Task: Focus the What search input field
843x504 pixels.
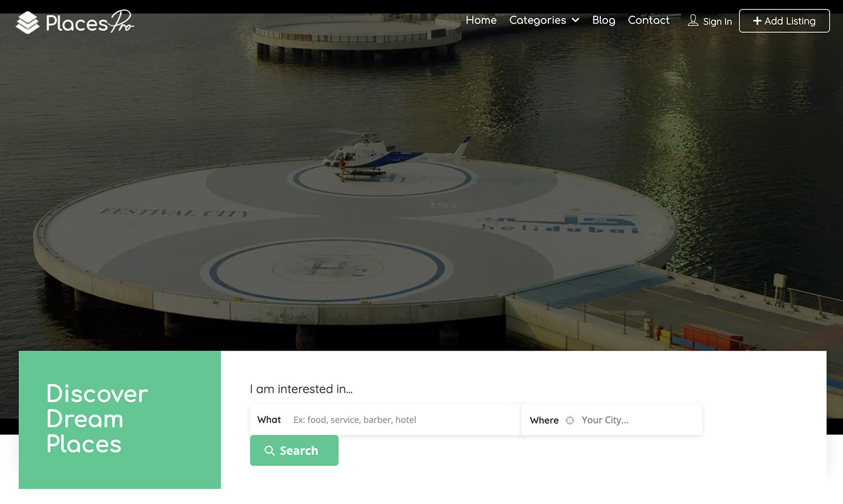Action: tap(402, 420)
